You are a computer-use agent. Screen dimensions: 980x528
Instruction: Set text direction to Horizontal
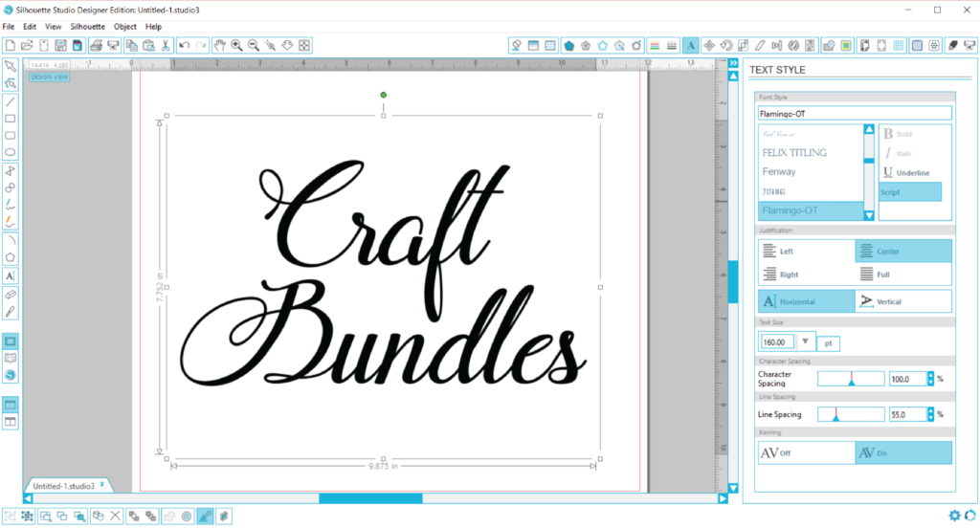tap(806, 302)
